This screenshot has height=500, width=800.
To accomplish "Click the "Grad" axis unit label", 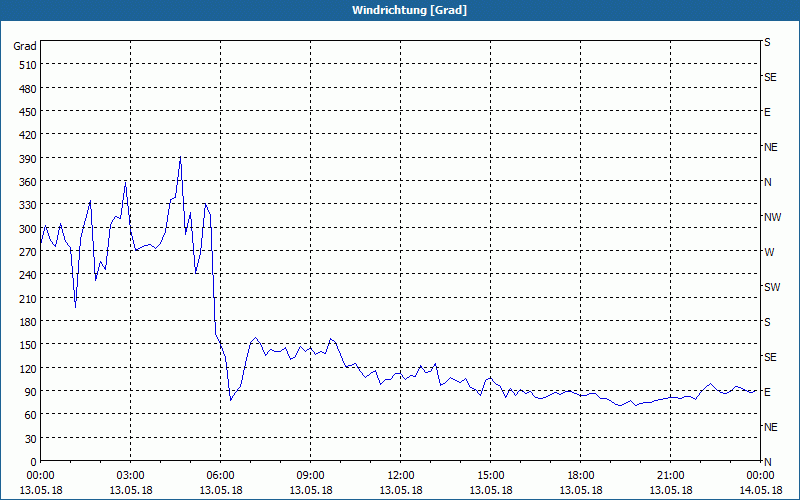I will tap(25, 46).
